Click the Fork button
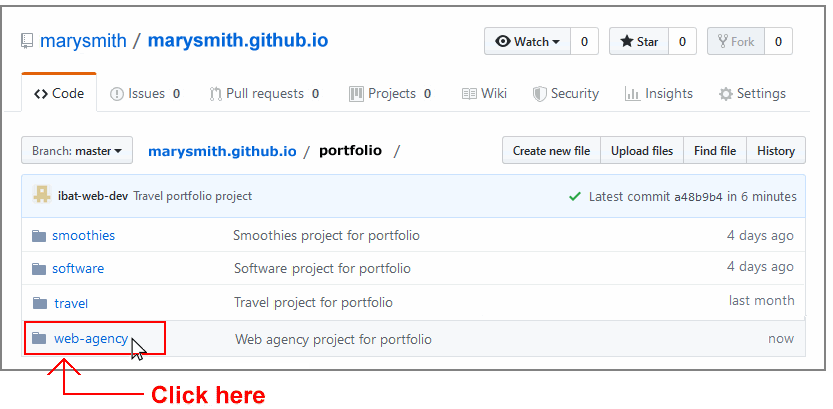 736,41
